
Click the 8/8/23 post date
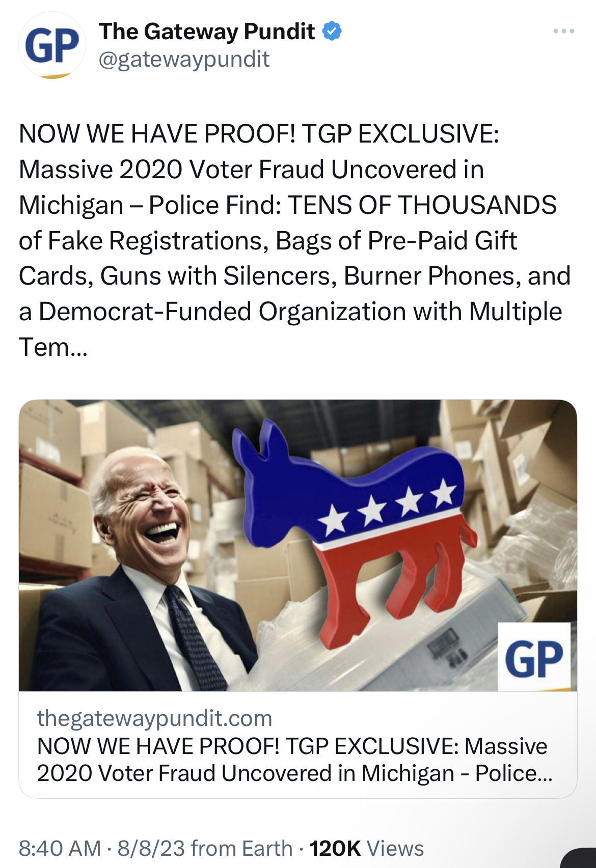(x=151, y=849)
